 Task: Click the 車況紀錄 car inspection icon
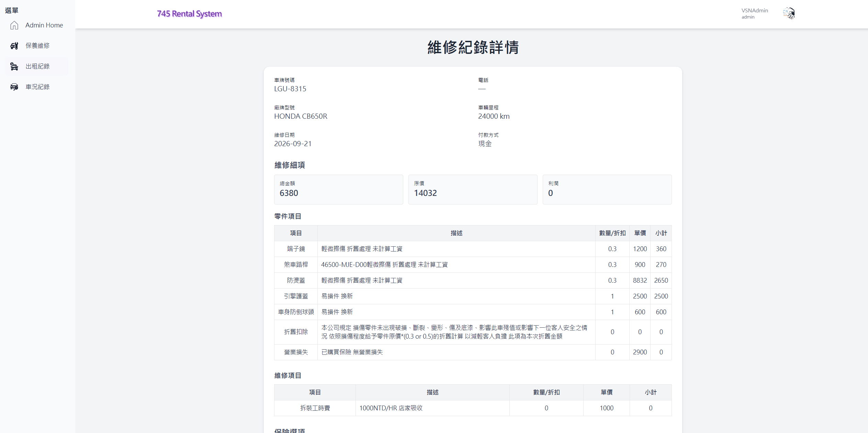[14, 87]
